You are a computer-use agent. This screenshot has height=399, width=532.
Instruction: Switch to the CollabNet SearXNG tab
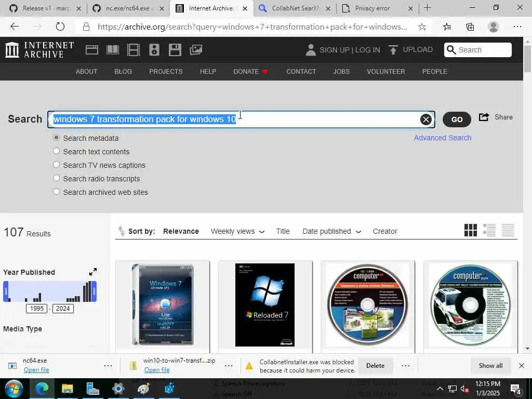(x=295, y=8)
